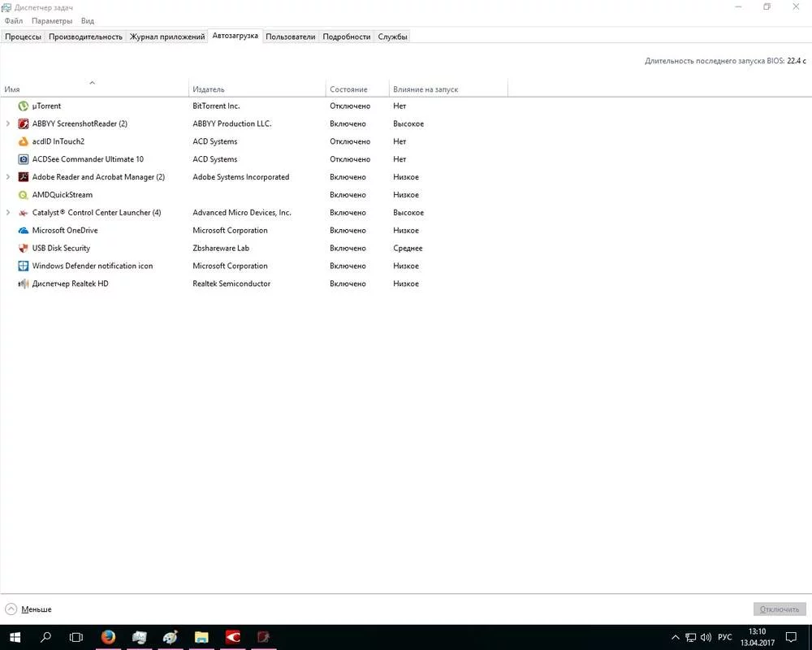The height and width of the screenshot is (650, 812).
Task: Expand the Catalyst Control Center Launcher group
Action: [x=8, y=213]
